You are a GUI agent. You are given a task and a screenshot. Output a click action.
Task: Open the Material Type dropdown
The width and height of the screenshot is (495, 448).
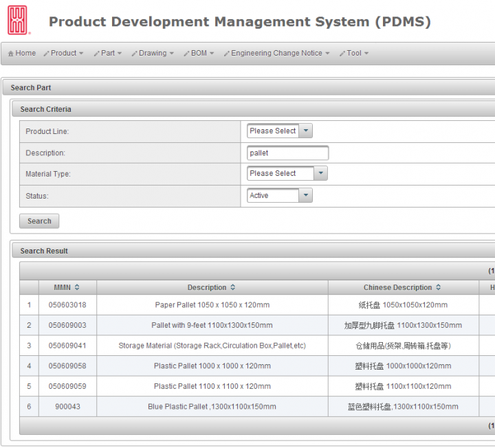coord(320,173)
